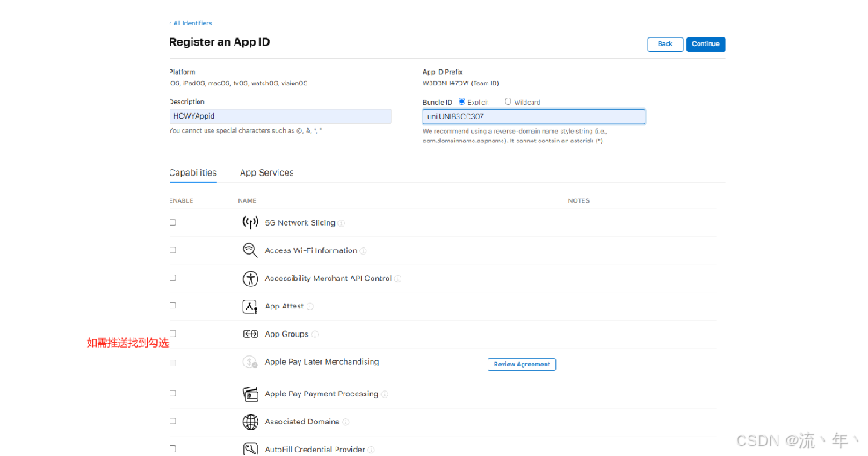Open info tooltip next to Access Wi-Fi Information
The image size is (868, 456).
pos(363,250)
